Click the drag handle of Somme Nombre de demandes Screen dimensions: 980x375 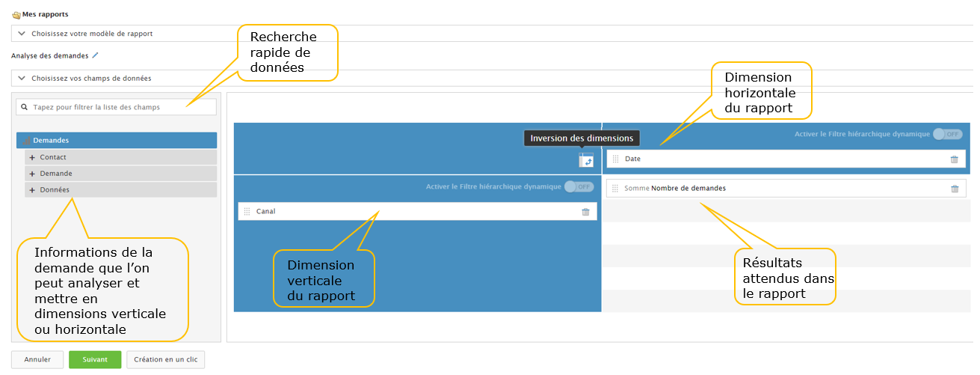(616, 189)
